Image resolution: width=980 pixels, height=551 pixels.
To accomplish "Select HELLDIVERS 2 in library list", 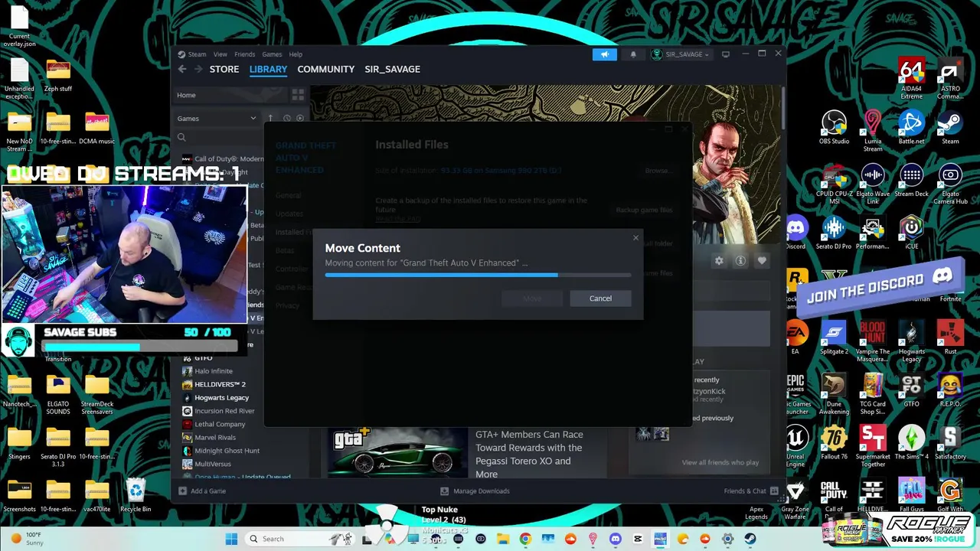I will pyautogui.click(x=219, y=384).
